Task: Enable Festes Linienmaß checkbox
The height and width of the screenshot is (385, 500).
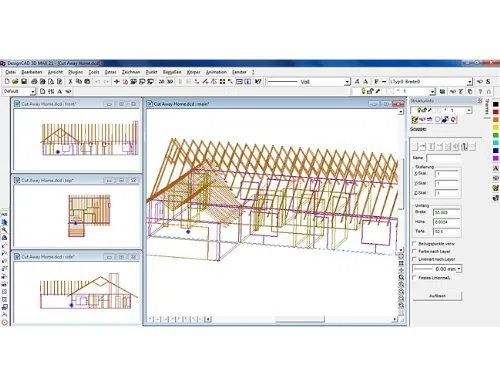Action: click(415, 277)
